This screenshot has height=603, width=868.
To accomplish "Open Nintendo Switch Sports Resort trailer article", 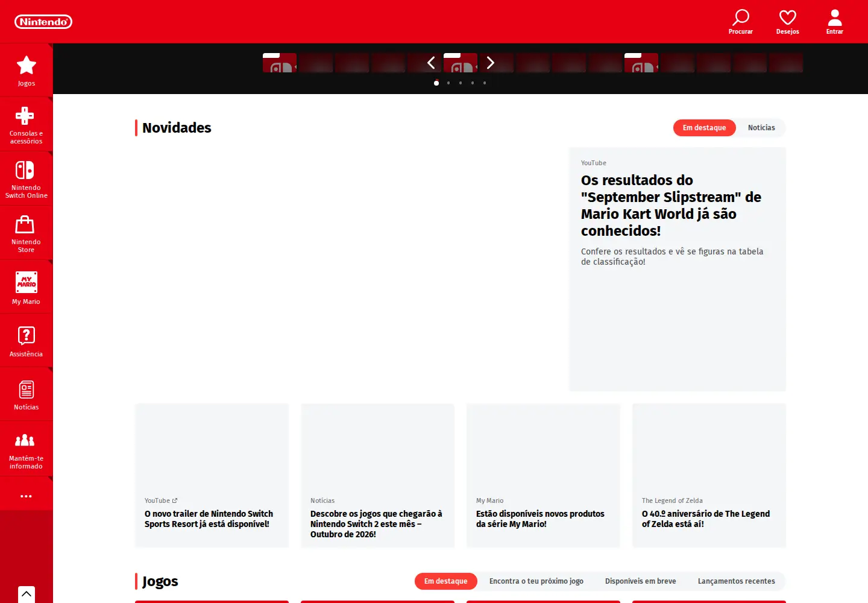I will click(212, 476).
